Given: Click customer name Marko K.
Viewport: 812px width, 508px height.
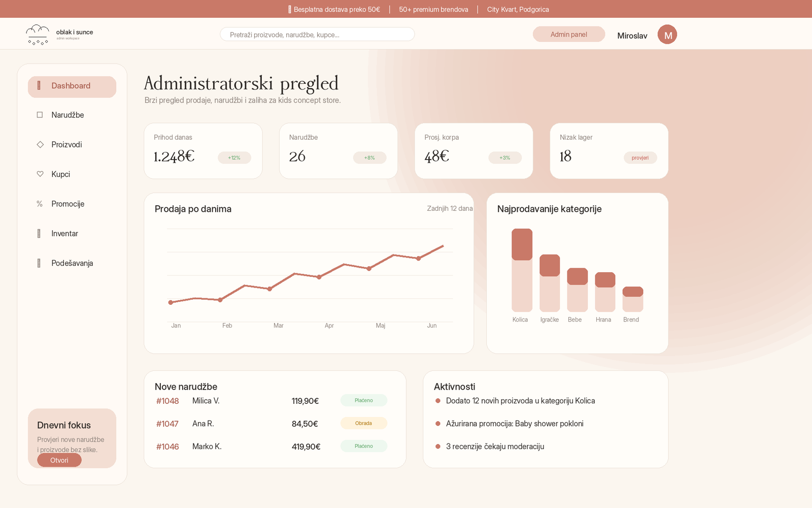Looking at the screenshot, I should pos(207,447).
